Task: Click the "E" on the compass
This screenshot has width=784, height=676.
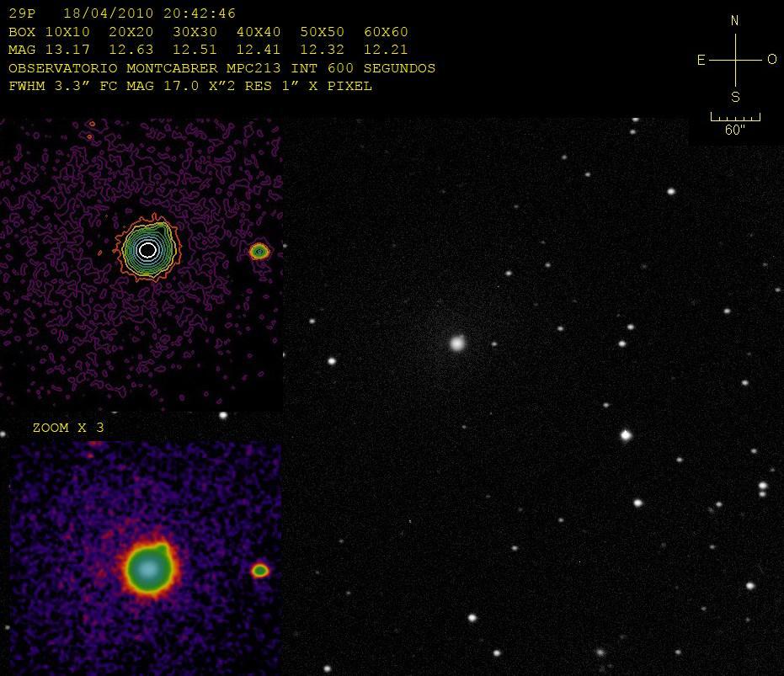Action: [701, 60]
